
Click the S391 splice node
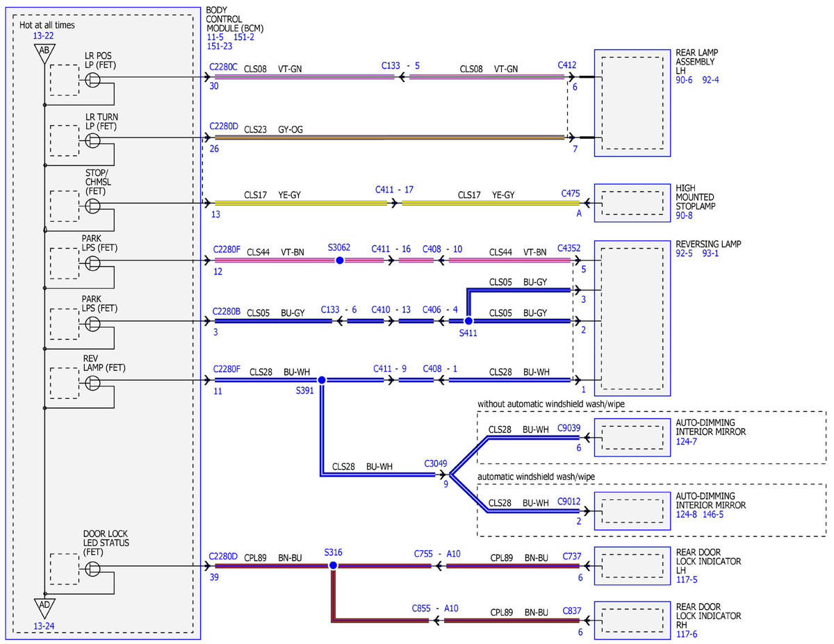coord(321,380)
